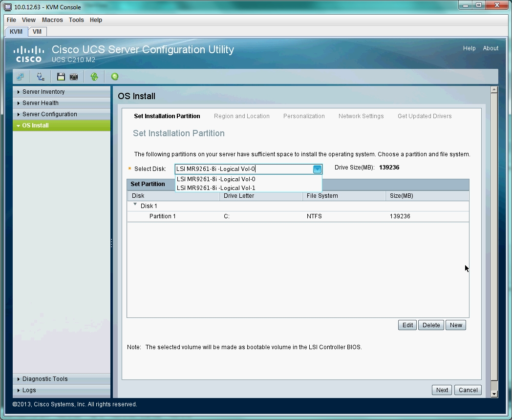The height and width of the screenshot is (420, 512).
Task: Click the Next button
Action: pos(442,390)
